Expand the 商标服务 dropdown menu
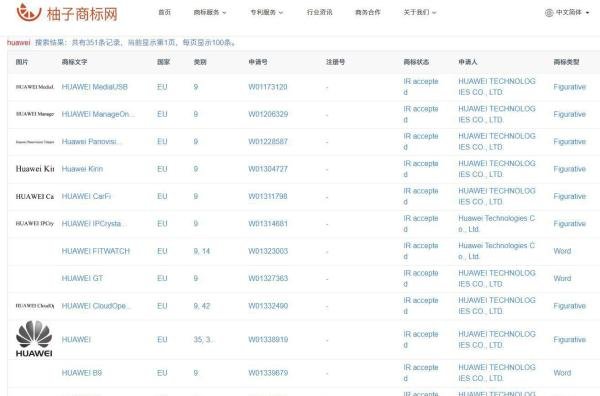 [210, 12]
